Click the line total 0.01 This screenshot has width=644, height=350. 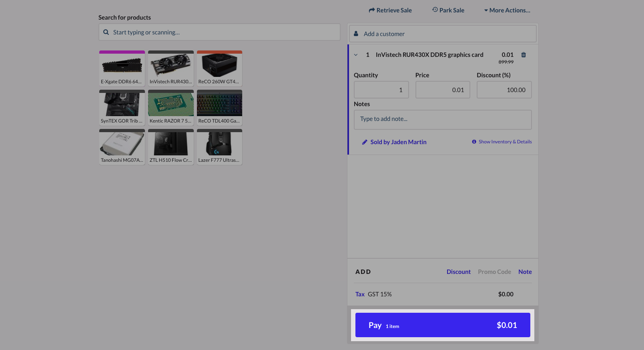(508, 55)
